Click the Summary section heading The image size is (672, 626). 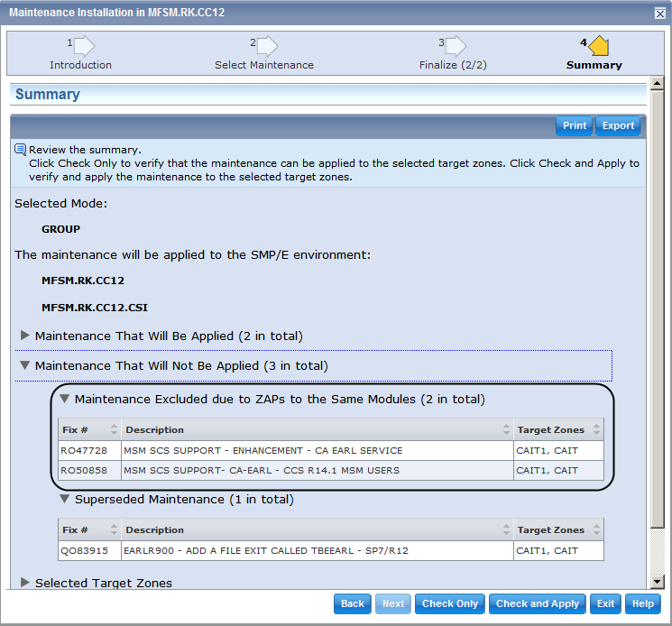[x=48, y=95]
